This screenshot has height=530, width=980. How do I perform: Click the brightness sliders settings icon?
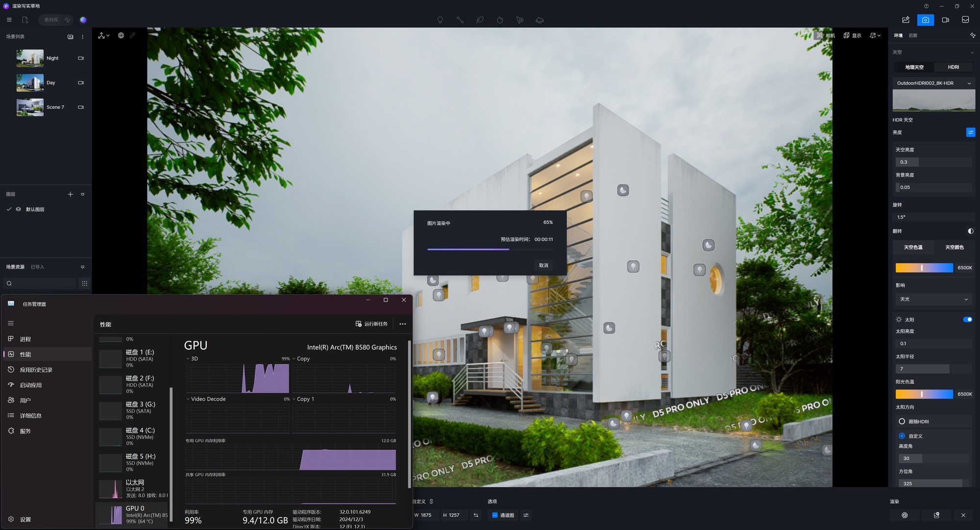point(970,132)
